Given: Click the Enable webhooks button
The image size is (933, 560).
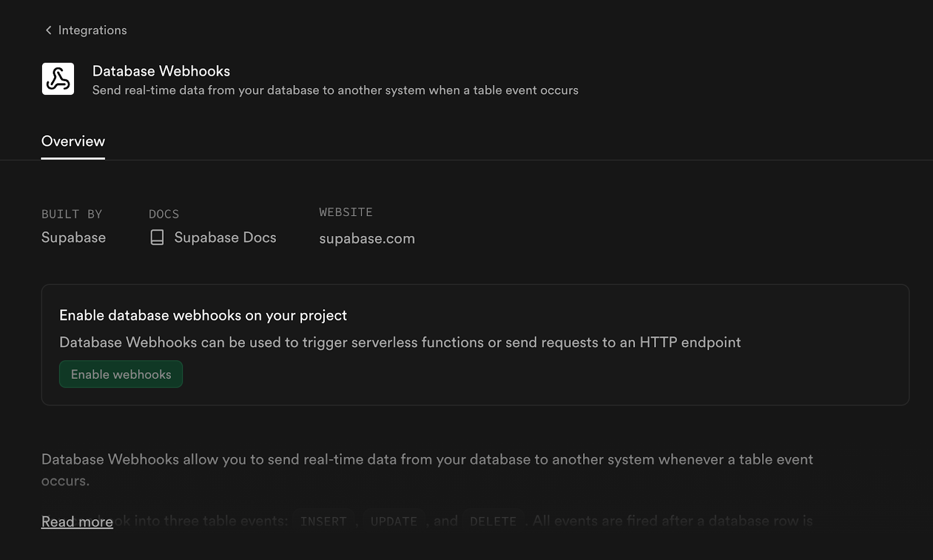Looking at the screenshot, I should click(x=121, y=374).
